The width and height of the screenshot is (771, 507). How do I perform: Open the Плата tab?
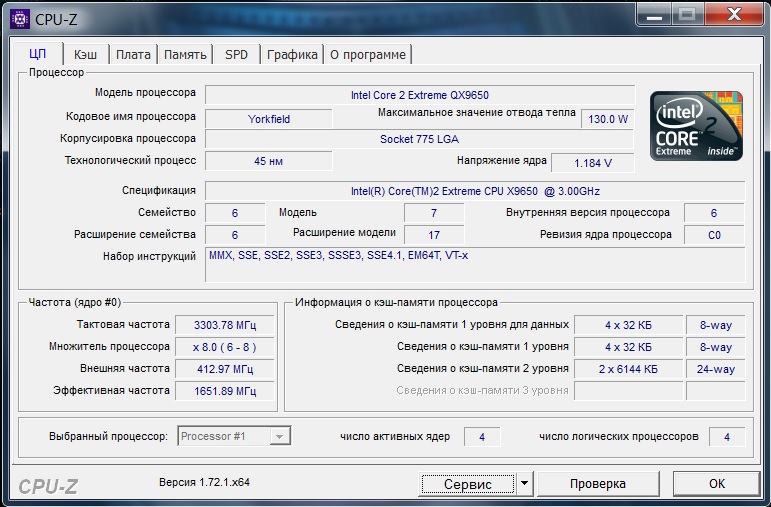133,55
